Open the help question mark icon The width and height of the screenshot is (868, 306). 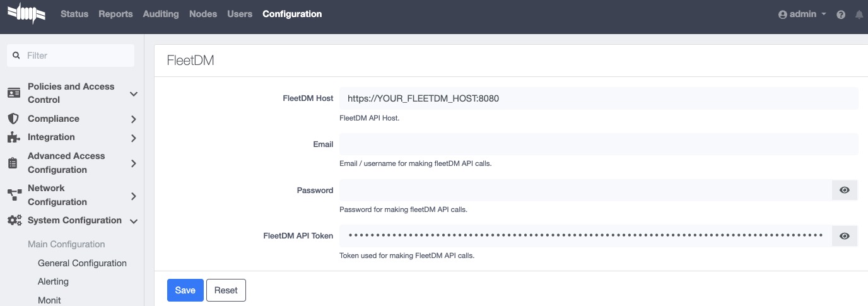(x=841, y=15)
